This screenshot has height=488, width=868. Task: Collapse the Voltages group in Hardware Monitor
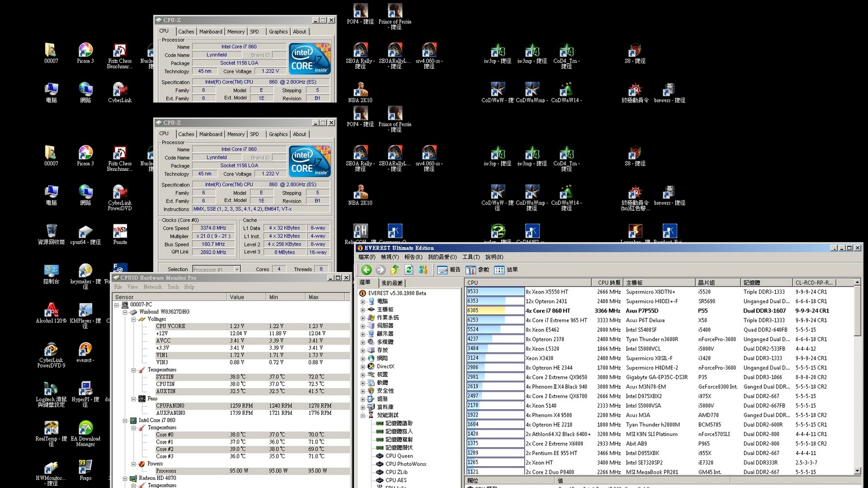[133, 319]
